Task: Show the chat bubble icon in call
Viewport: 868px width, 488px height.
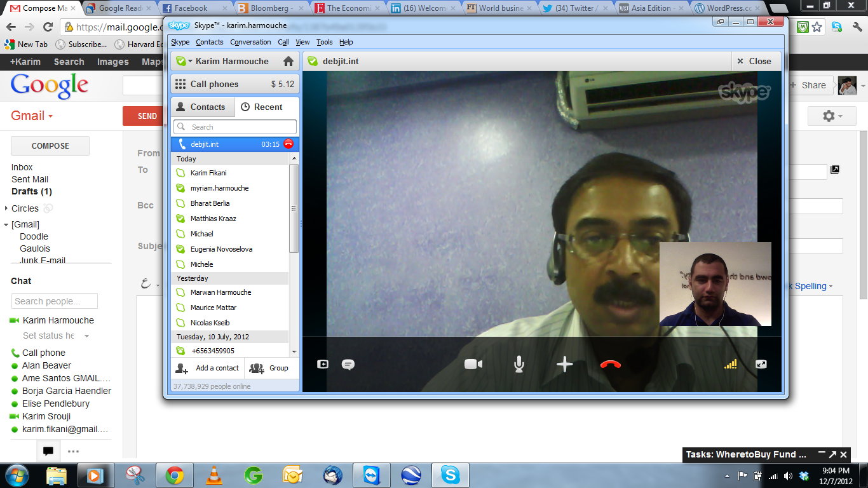Action: [x=348, y=364]
